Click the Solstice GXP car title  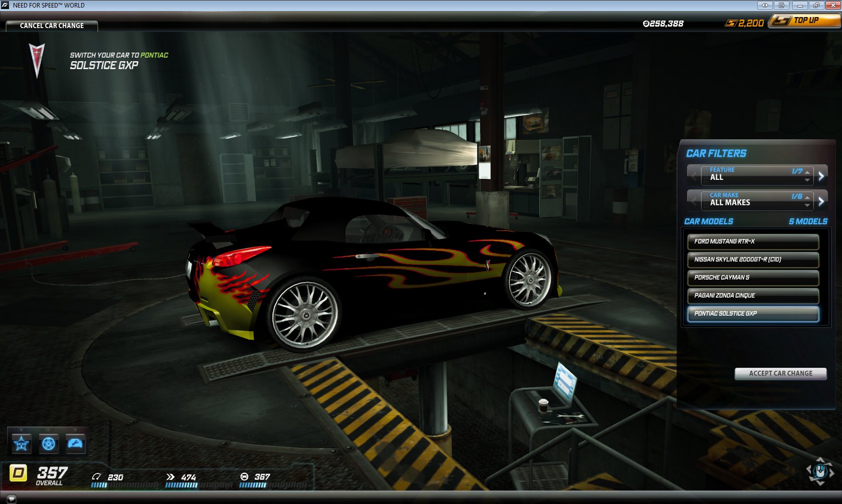click(x=104, y=65)
